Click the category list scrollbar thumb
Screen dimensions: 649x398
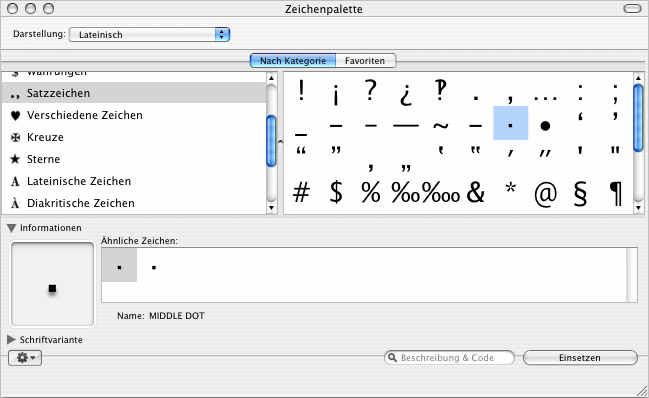pos(271,141)
